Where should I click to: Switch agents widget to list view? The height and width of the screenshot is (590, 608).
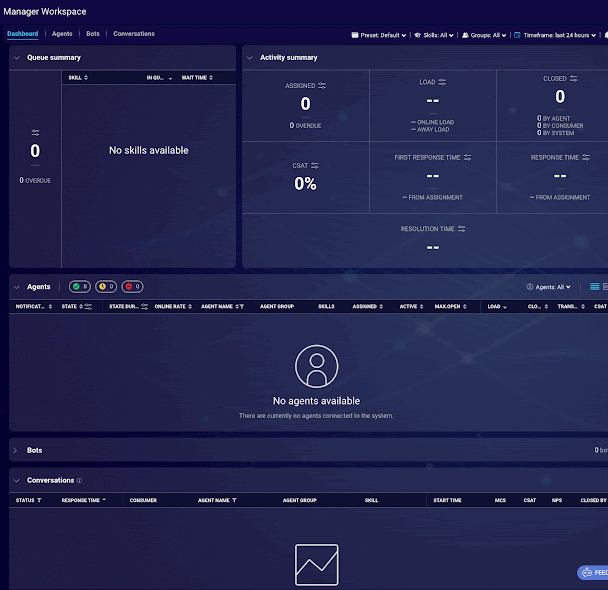point(594,286)
